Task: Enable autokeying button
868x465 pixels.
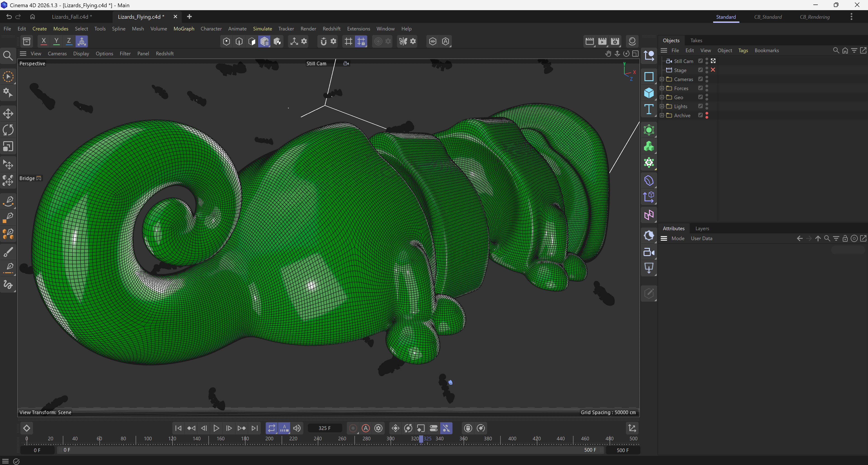Action: [x=366, y=428]
